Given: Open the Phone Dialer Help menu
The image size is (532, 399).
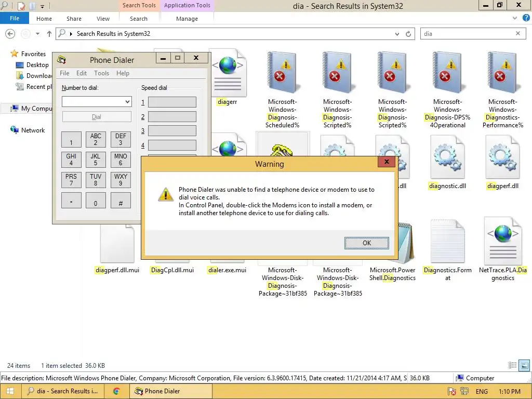Looking at the screenshot, I should 123,73.
